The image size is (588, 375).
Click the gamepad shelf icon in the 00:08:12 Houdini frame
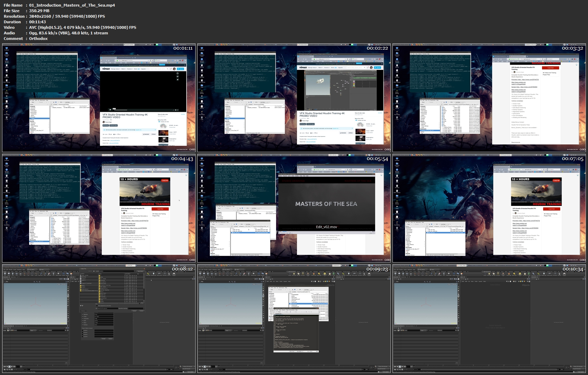(x=174, y=274)
